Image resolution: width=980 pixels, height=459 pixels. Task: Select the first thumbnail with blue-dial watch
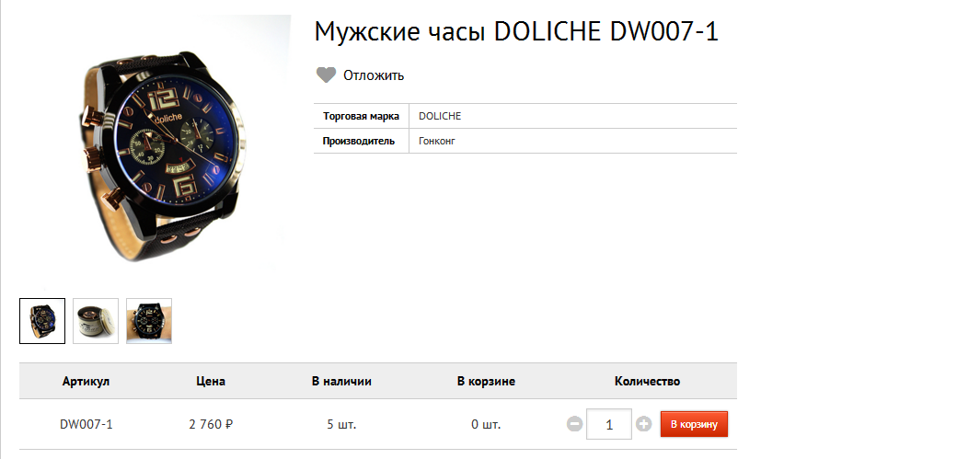pyautogui.click(x=42, y=321)
